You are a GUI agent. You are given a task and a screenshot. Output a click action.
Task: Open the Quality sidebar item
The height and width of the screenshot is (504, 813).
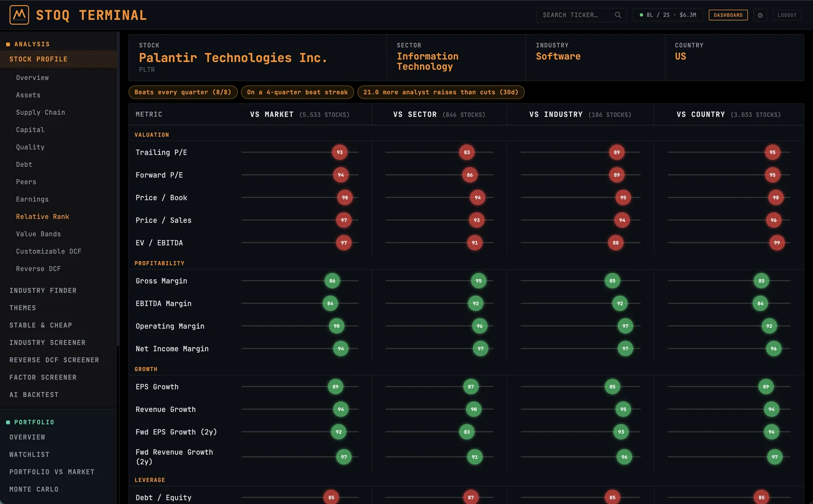pyautogui.click(x=30, y=147)
